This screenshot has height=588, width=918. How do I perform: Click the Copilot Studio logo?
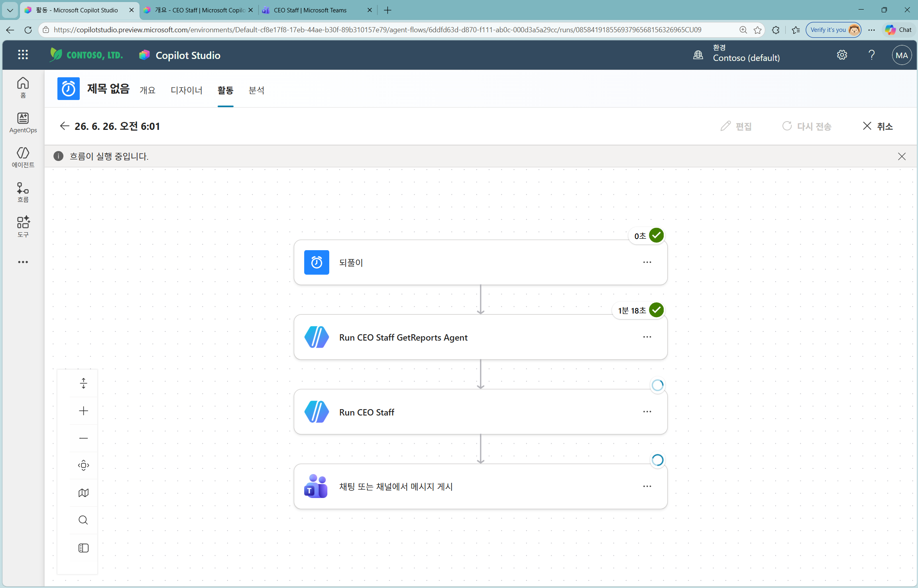pos(144,55)
